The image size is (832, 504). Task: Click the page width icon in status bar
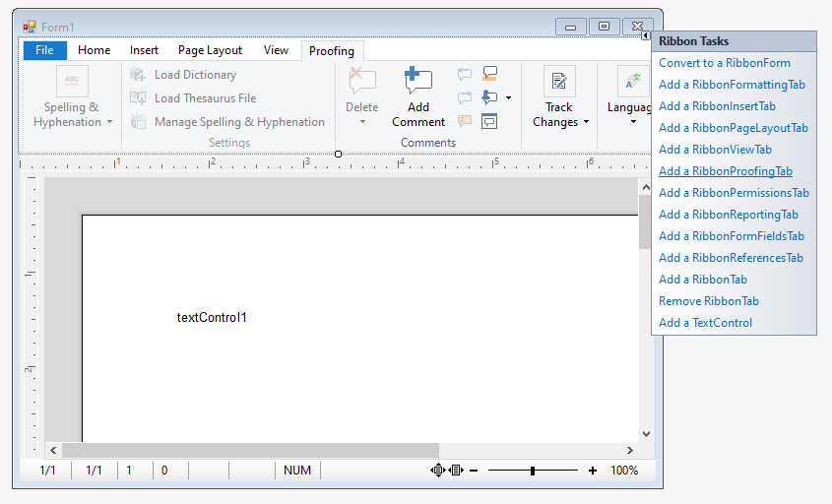pos(456,471)
